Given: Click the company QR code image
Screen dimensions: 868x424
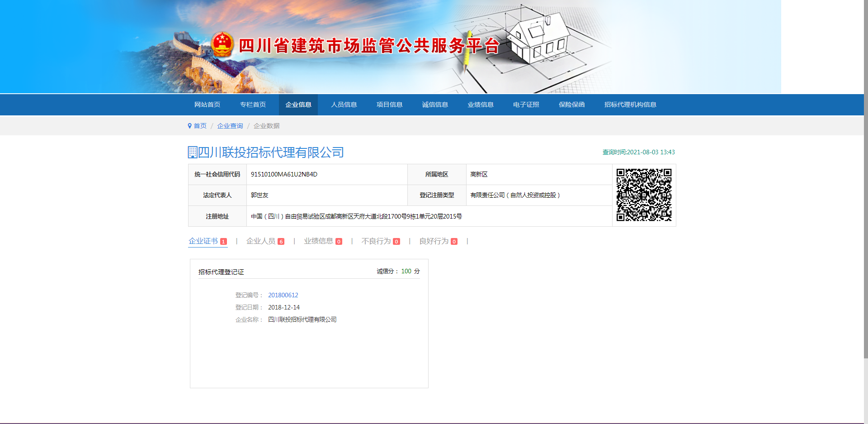Looking at the screenshot, I should click(x=644, y=195).
